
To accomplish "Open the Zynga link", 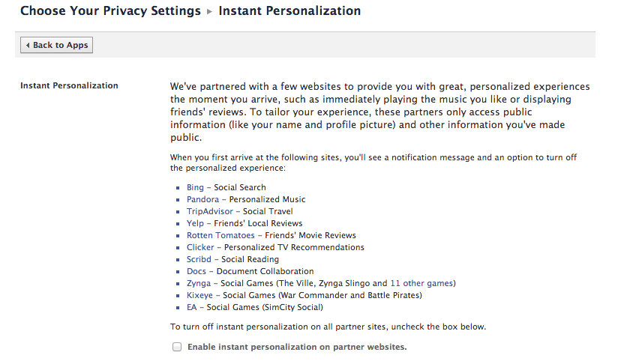I will (199, 283).
